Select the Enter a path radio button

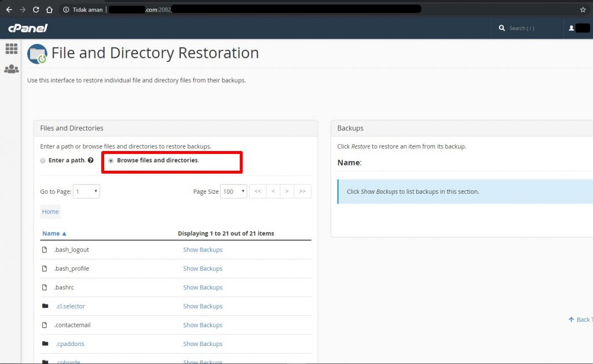(43, 160)
